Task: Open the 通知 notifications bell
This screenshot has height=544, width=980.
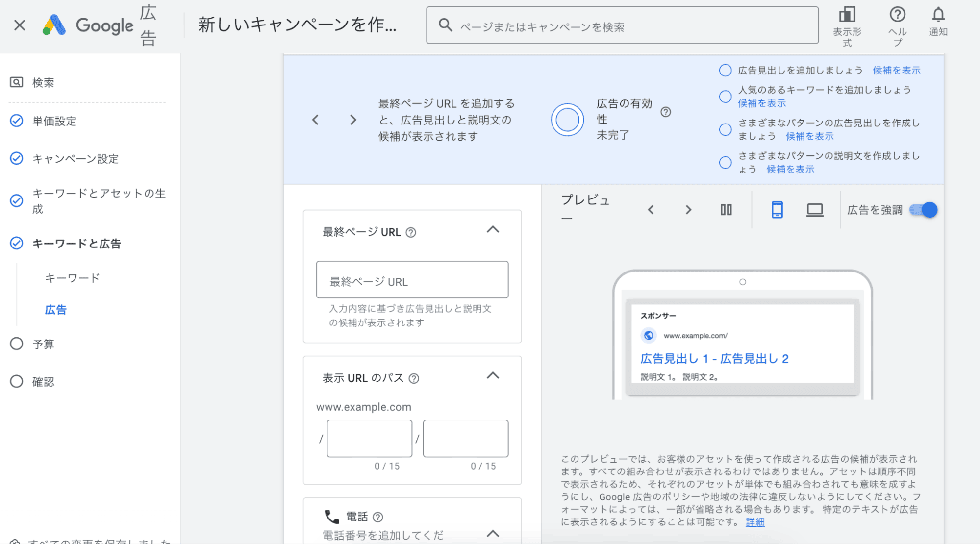Action: (938, 15)
